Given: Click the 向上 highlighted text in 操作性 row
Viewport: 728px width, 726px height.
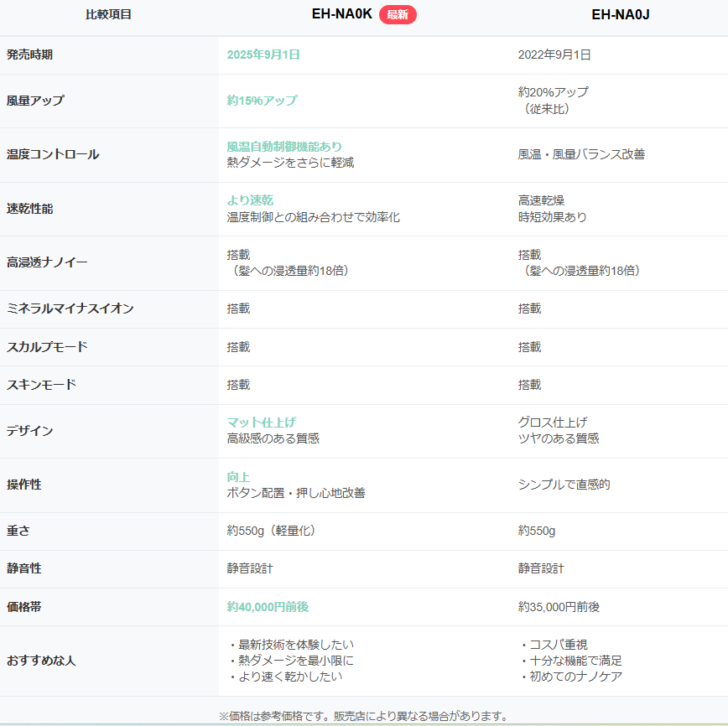Looking at the screenshot, I should (238, 476).
